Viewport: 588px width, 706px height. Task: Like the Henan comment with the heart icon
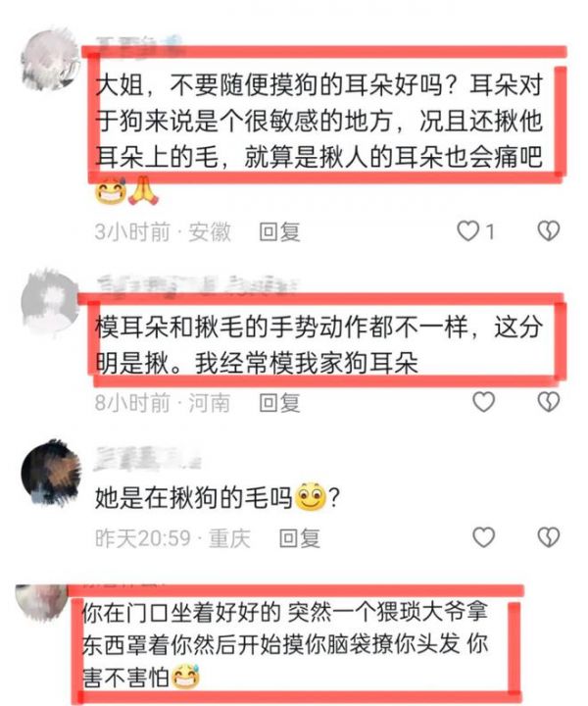[483, 402]
